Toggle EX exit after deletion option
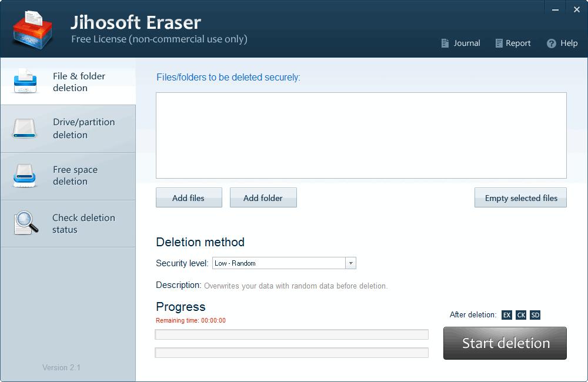588x382 pixels. tap(507, 315)
